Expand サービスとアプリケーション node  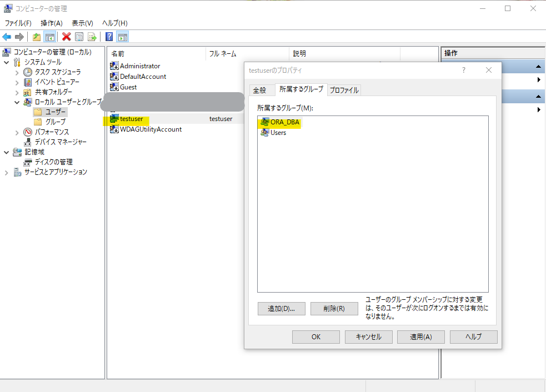click(7, 173)
